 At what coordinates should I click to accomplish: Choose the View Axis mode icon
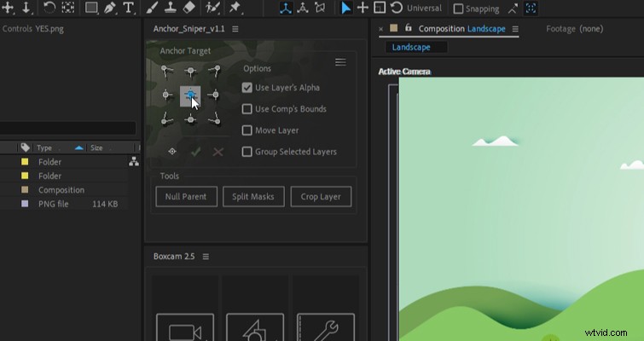[320, 8]
